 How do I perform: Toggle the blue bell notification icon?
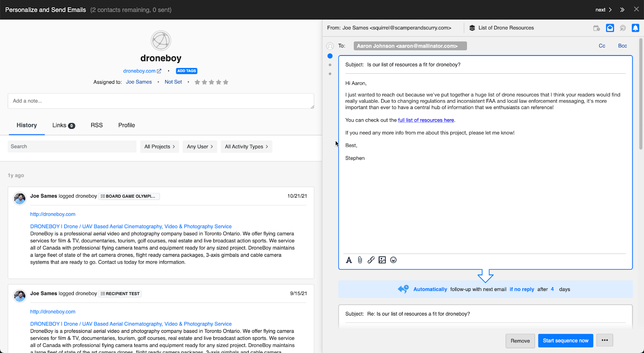pos(635,28)
